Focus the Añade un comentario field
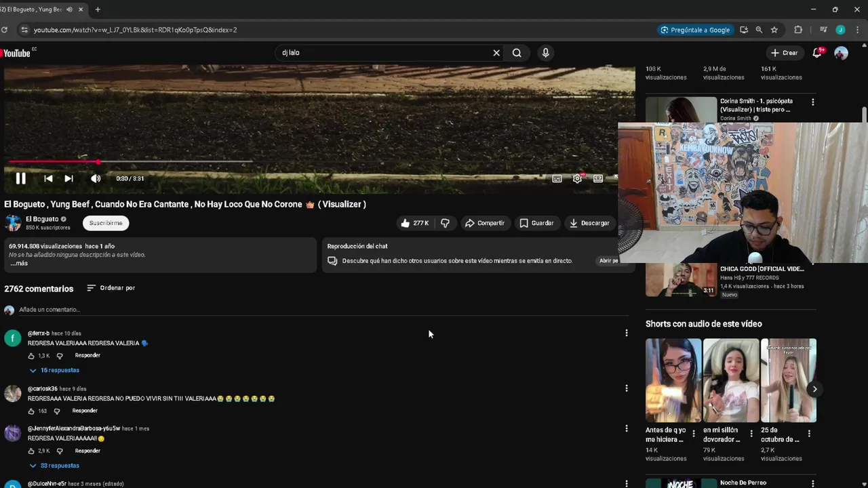The width and height of the screenshot is (868, 488). pos(323,310)
